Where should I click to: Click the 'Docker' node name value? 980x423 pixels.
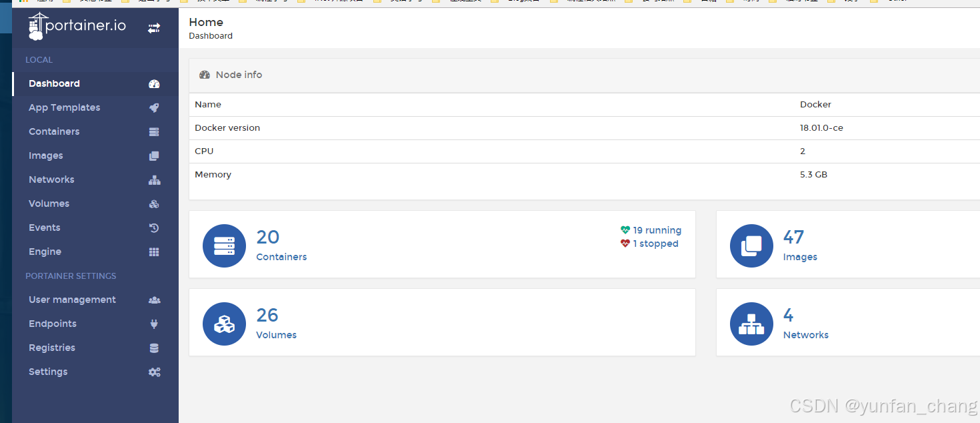[x=815, y=104]
